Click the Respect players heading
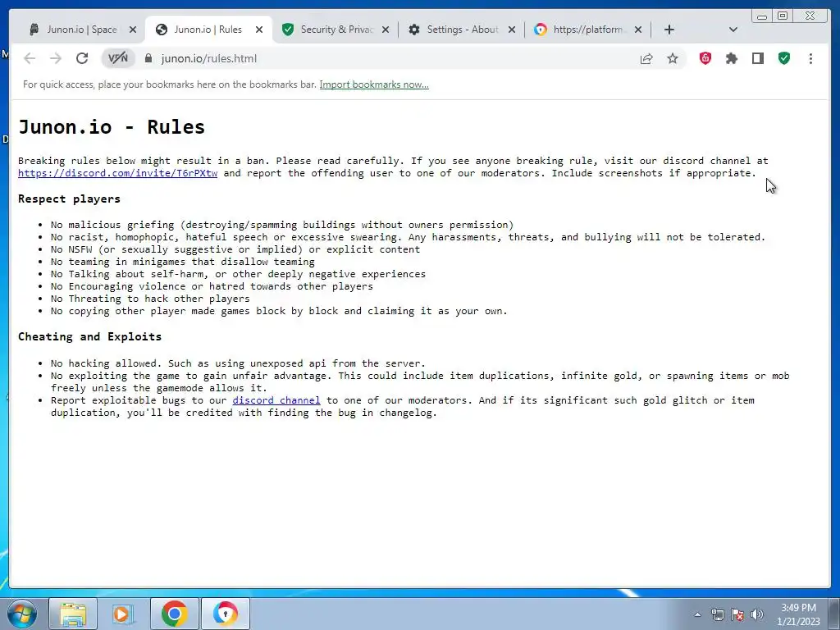The width and height of the screenshot is (840, 630). (x=69, y=199)
